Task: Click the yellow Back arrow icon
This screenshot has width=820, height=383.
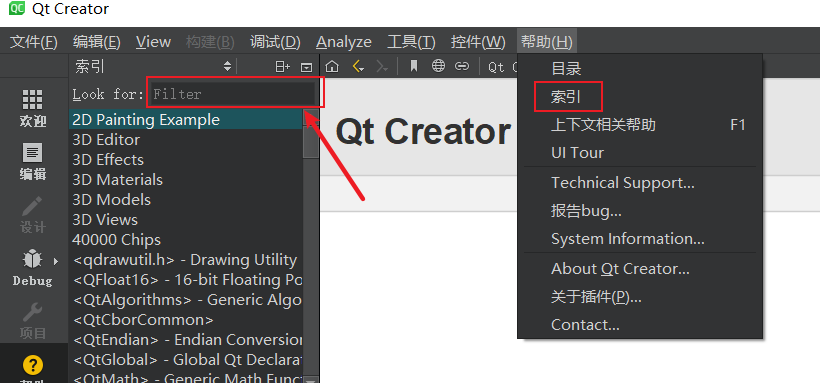Action: coord(358,66)
